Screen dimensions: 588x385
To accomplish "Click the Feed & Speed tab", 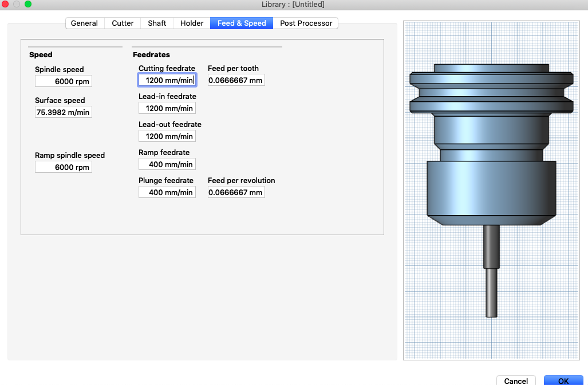I will [242, 23].
